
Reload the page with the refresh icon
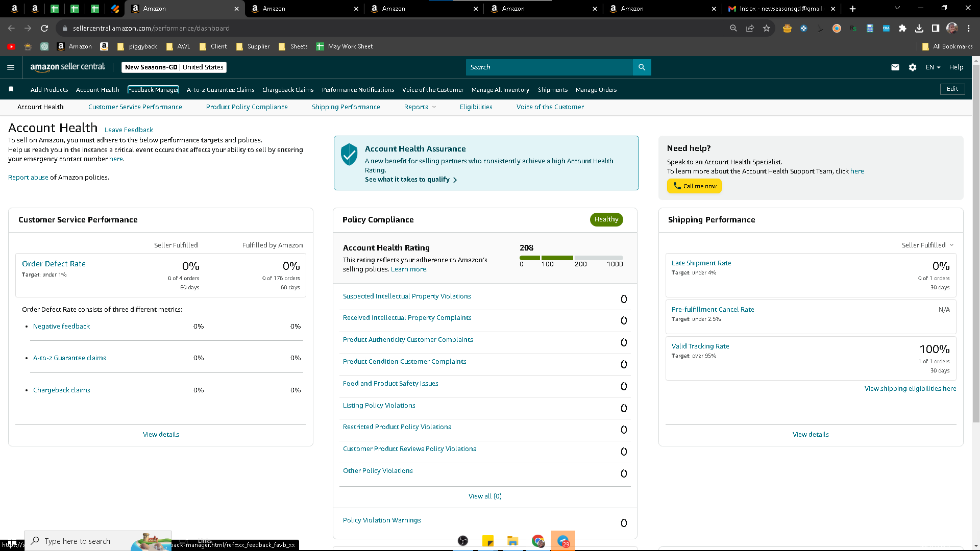(x=44, y=29)
